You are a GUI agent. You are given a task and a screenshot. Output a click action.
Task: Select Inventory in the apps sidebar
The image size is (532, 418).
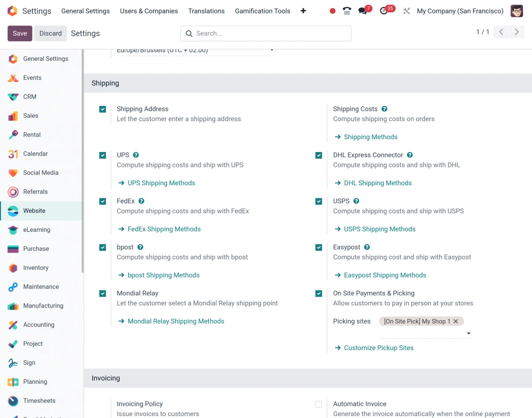click(35, 268)
